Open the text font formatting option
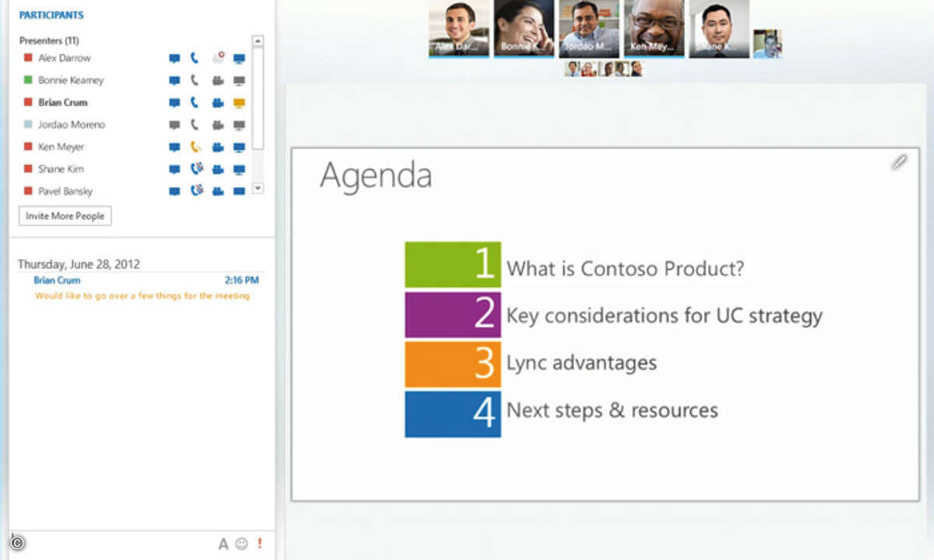 click(x=223, y=544)
